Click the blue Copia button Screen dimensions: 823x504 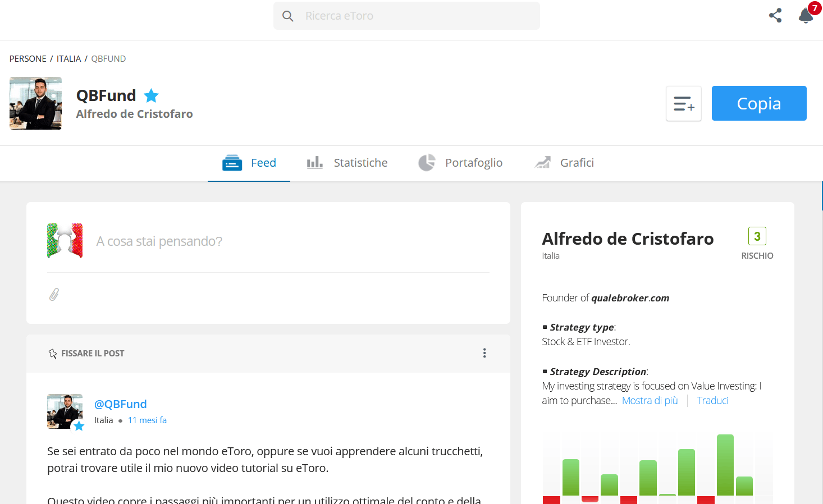pos(759,103)
